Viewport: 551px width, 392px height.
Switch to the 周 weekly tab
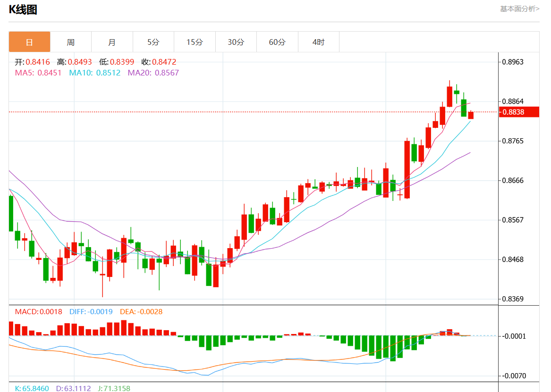click(71, 42)
